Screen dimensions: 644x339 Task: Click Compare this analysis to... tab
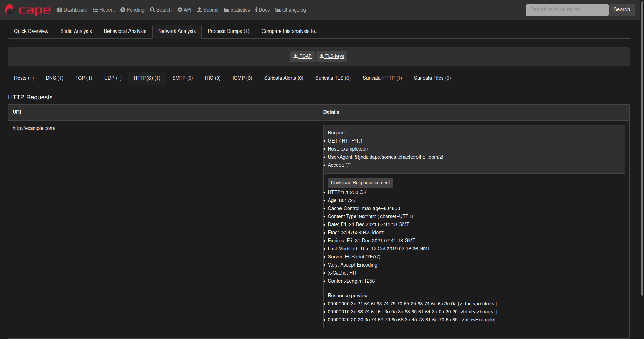pos(290,31)
